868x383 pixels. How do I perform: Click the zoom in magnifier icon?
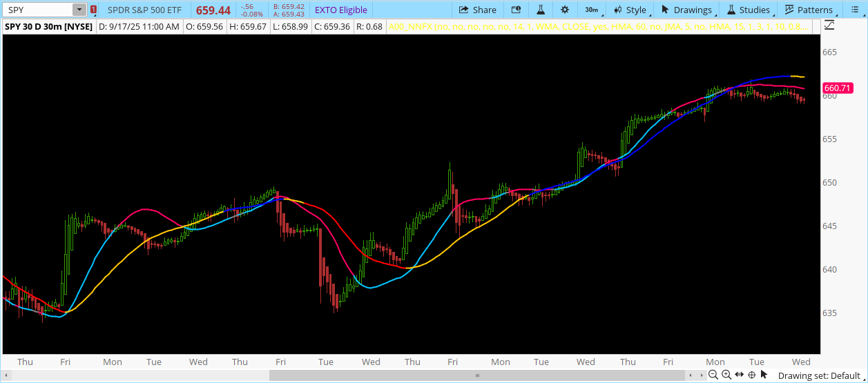click(x=726, y=375)
